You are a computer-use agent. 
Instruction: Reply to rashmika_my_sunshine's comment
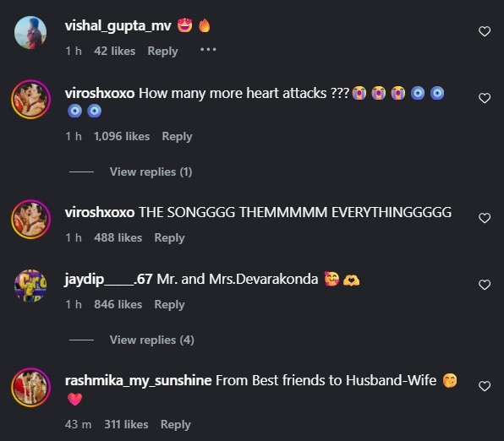click(x=176, y=425)
